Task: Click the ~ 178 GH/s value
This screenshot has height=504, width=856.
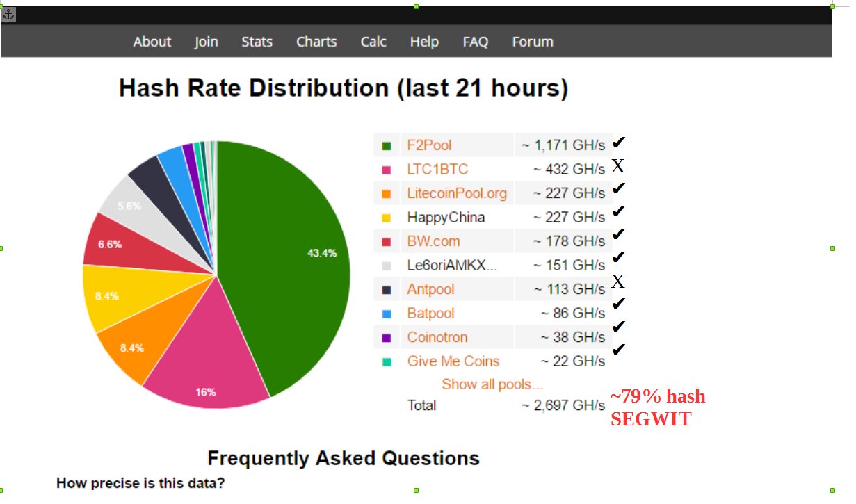Action: click(x=570, y=241)
